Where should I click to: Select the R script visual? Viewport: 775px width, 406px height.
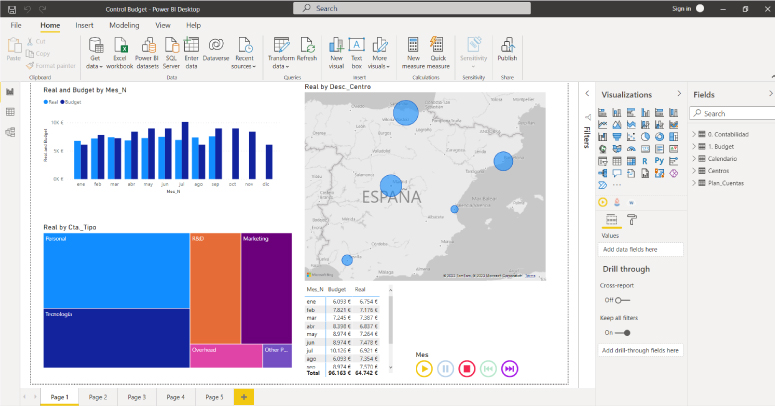click(645, 161)
